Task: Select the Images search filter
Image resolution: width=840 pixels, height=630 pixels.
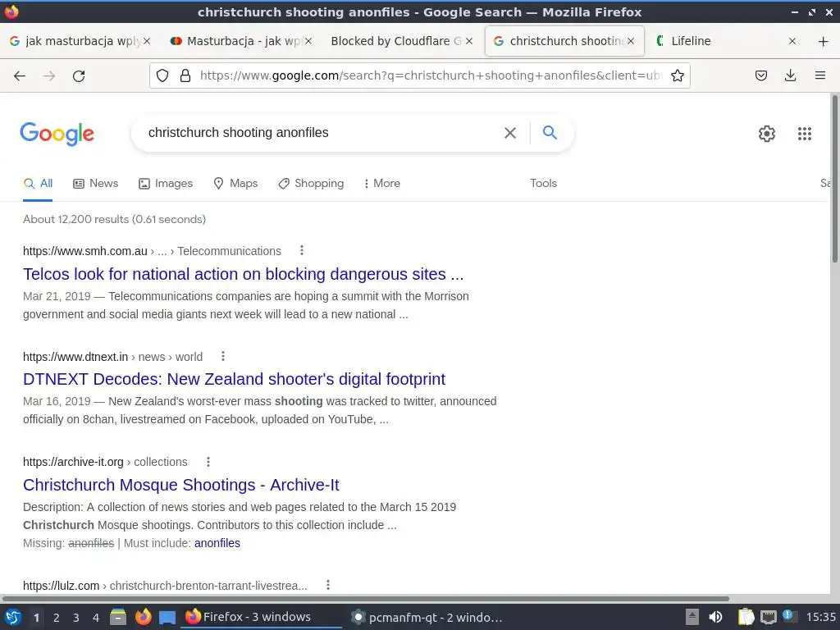Action: (x=166, y=183)
